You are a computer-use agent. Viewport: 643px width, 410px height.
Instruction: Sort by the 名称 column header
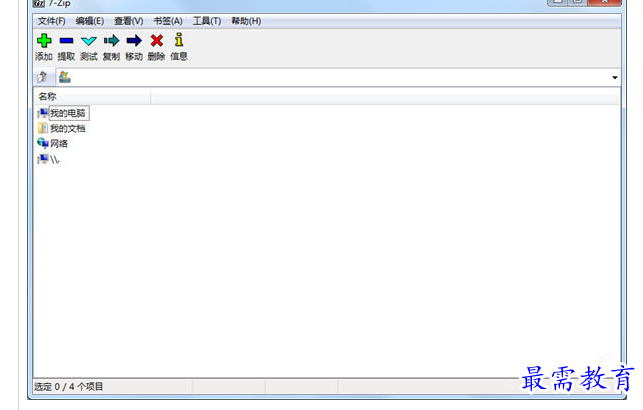pos(92,96)
